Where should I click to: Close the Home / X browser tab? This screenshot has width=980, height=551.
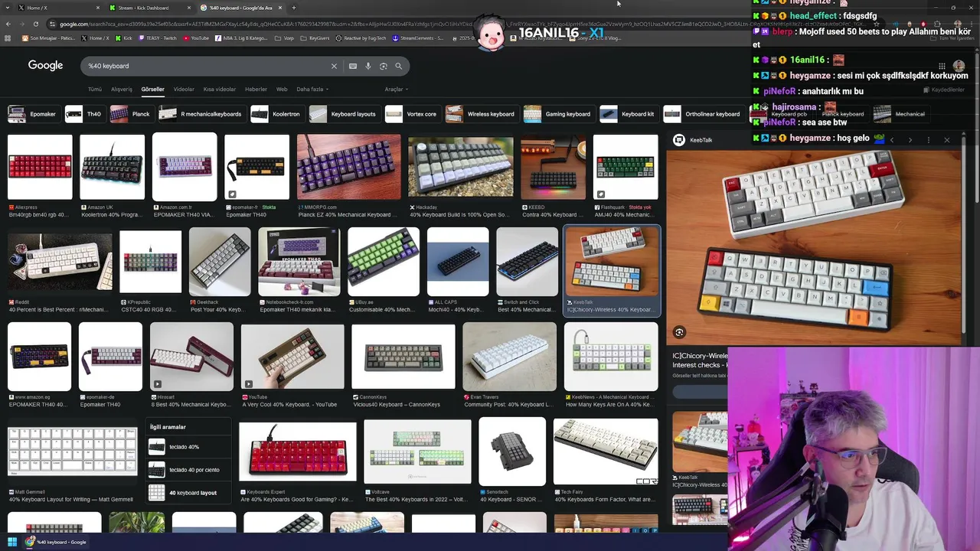[x=97, y=8]
